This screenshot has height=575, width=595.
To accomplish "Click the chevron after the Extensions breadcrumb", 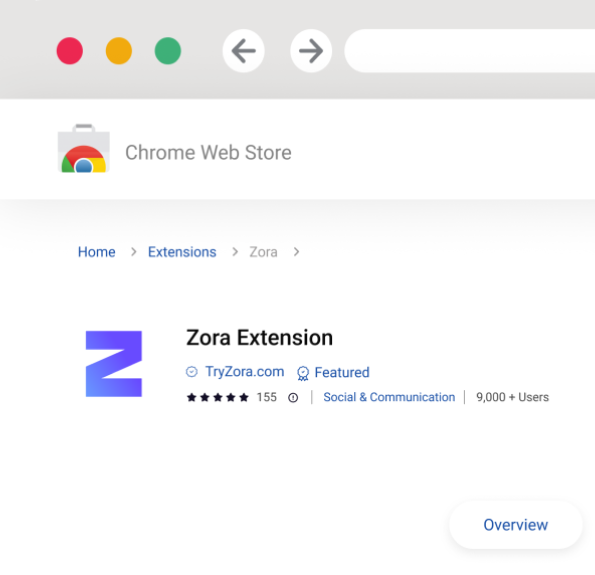I will [235, 252].
